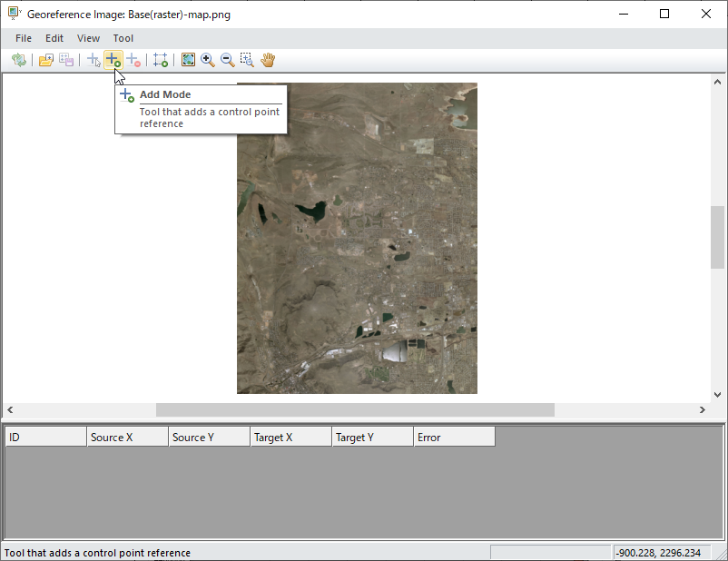Click the vertical scrollbar thumb
This screenshot has width=728, height=561.
[717, 237]
